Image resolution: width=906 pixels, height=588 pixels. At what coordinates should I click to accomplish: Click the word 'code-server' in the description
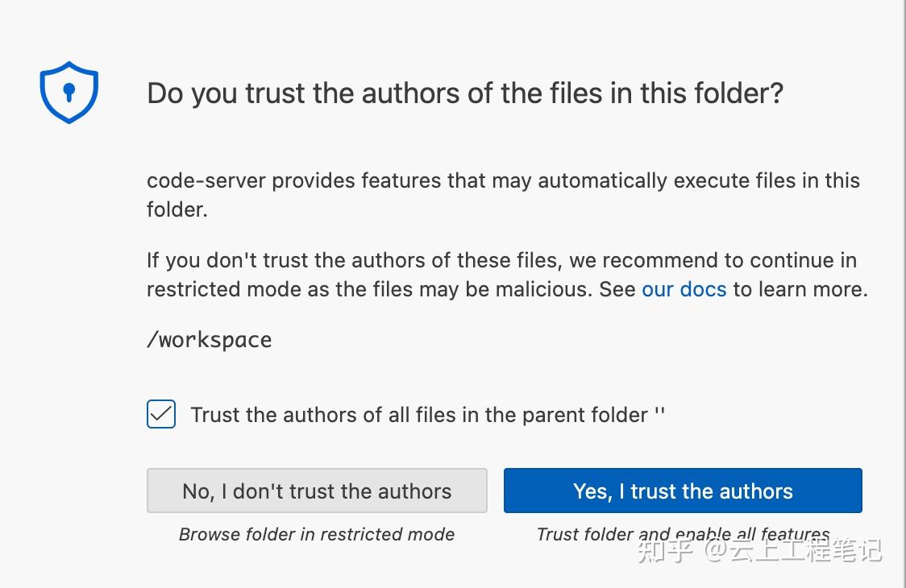pos(206,180)
